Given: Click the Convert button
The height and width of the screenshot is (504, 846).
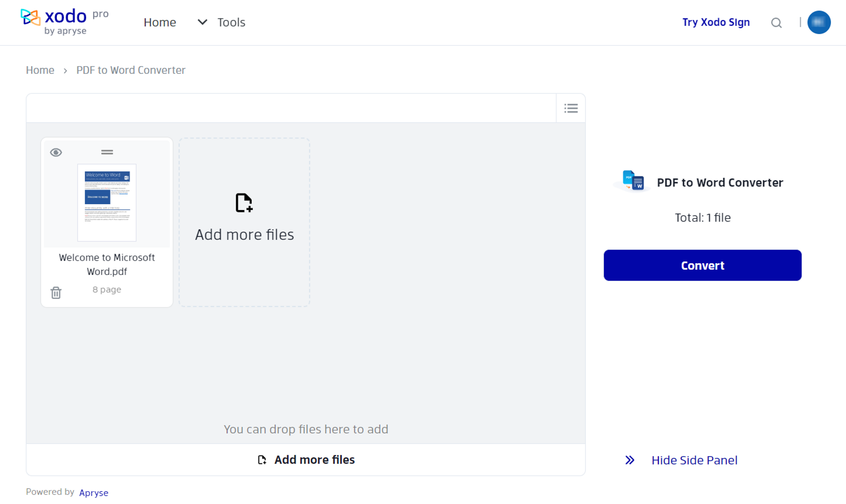Looking at the screenshot, I should click(702, 265).
